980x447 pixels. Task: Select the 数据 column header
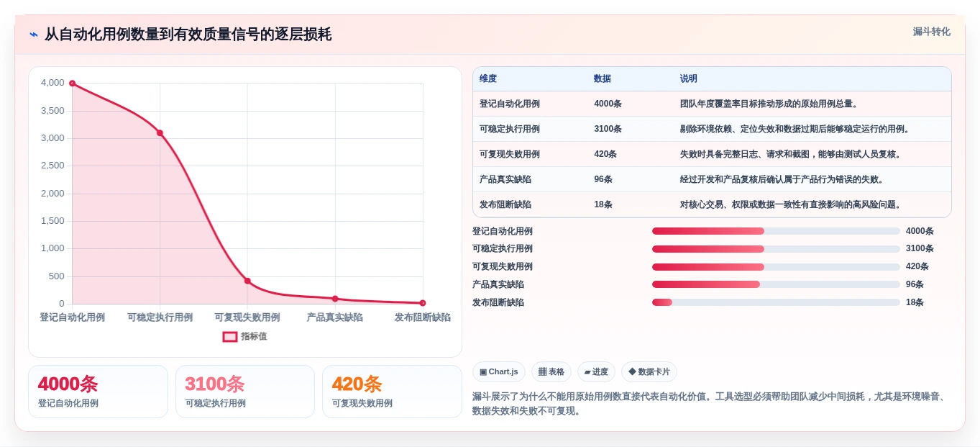click(603, 78)
